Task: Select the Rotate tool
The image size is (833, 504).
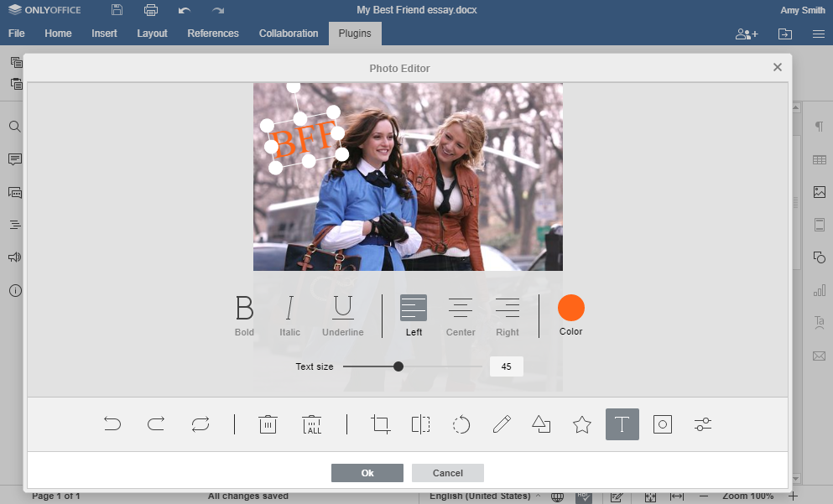Action: click(461, 423)
